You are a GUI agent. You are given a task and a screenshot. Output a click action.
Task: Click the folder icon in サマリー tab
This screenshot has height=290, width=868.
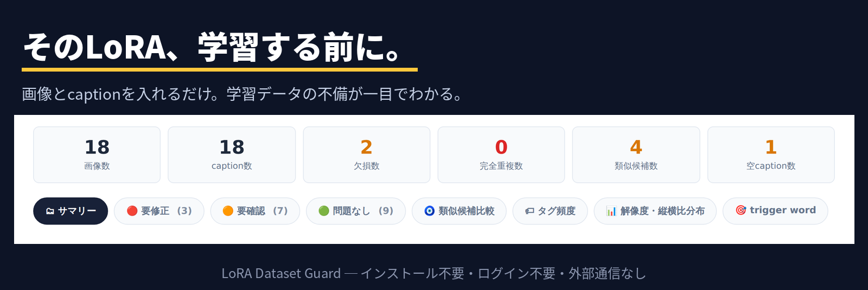click(50, 211)
